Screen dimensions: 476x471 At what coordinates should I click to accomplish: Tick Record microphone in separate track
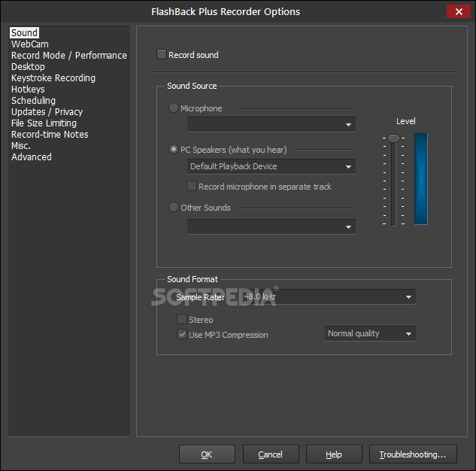192,186
